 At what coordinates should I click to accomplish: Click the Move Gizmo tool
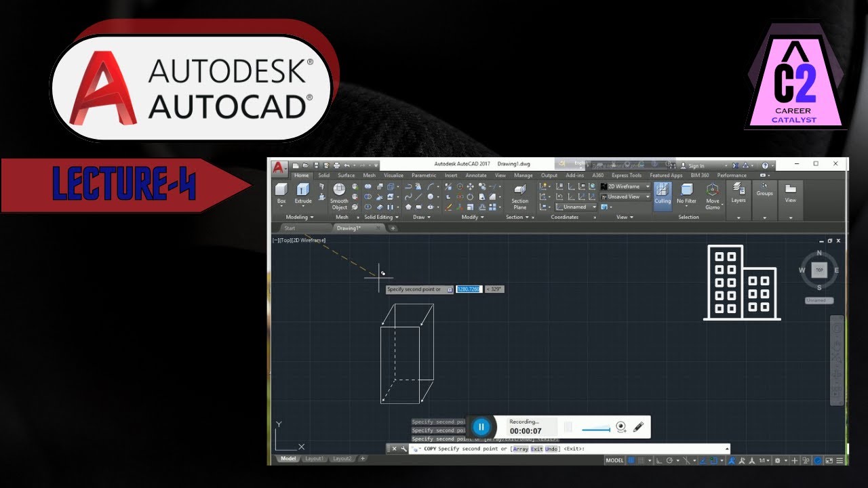click(x=712, y=196)
